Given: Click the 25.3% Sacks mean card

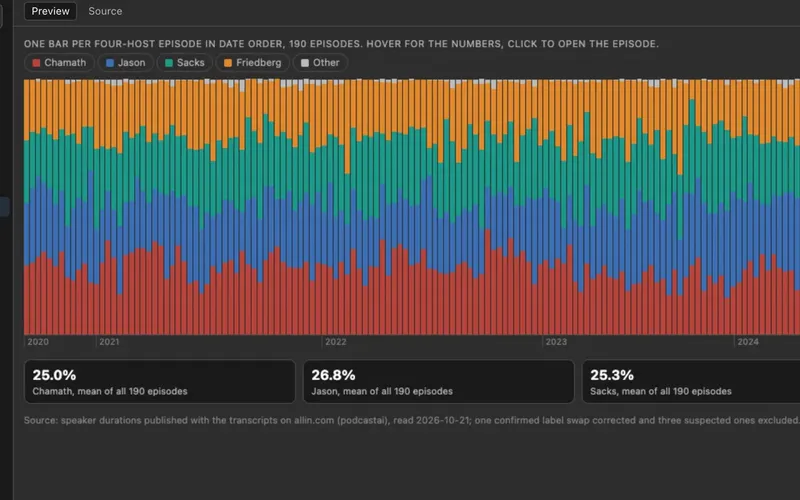Looking at the screenshot, I should (691, 382).
